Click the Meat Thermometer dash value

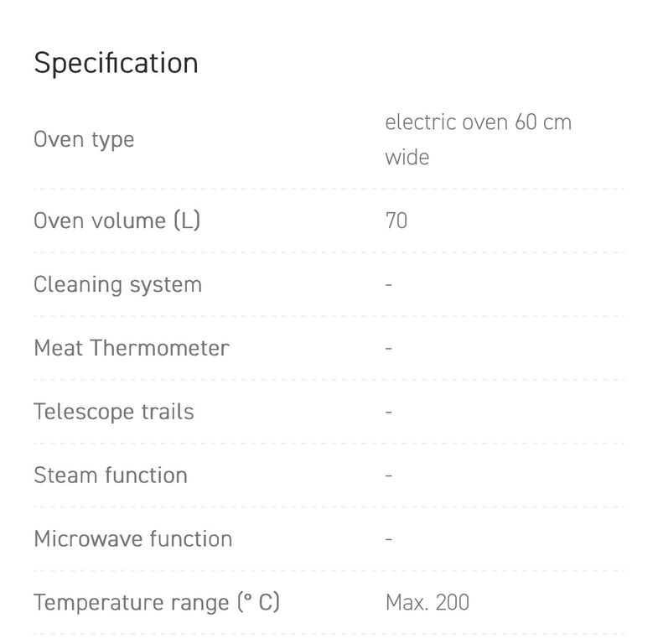click(389, 349)
